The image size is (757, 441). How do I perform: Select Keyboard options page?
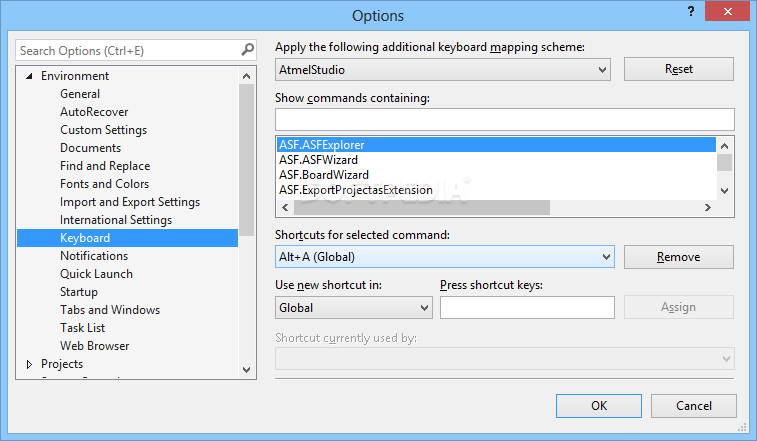coord(127,238)
